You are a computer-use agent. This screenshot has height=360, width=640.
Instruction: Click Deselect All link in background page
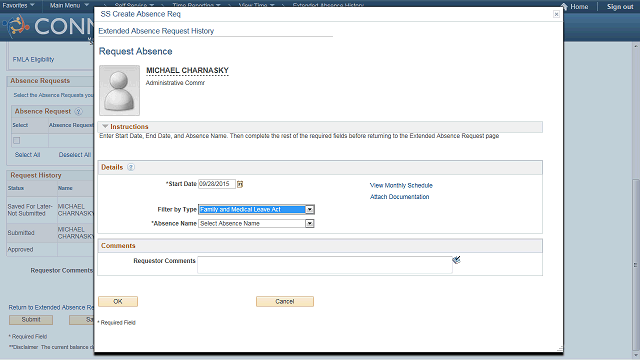(x=75, y=155)
